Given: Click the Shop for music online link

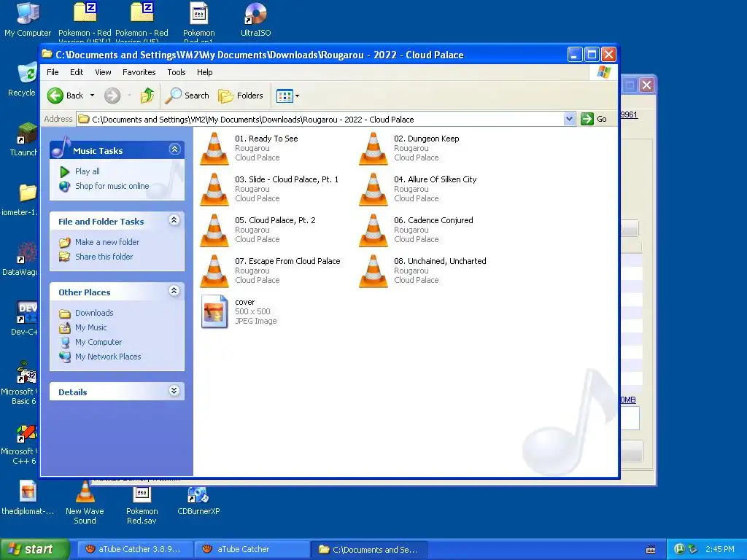Looking at the screenshot, I should click(x=112, y=186).
